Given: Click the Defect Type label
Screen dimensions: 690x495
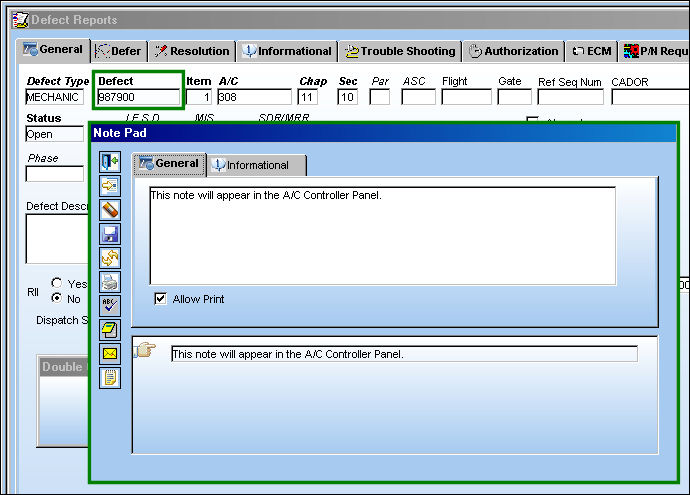Looking at the screenshot, I should tap(58, 81).
